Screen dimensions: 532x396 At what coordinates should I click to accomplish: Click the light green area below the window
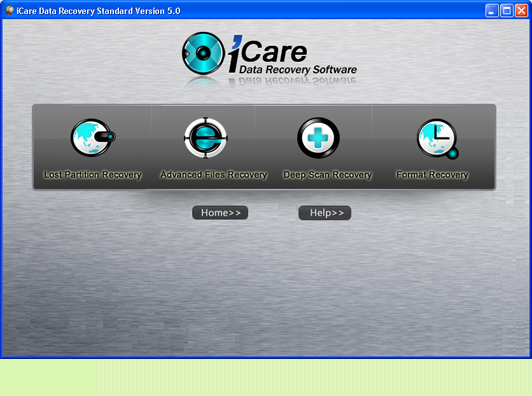click(266, 377)
